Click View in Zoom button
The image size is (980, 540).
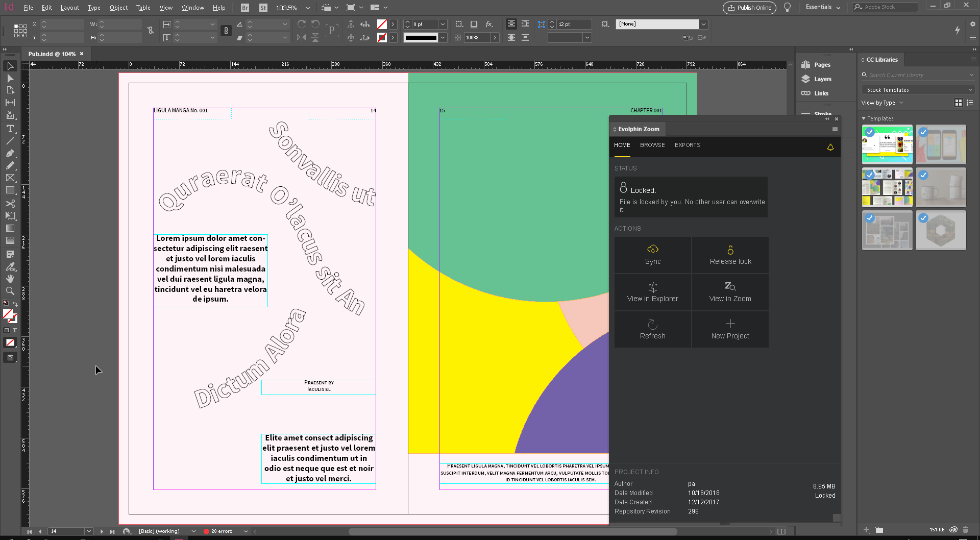(730, 292)
